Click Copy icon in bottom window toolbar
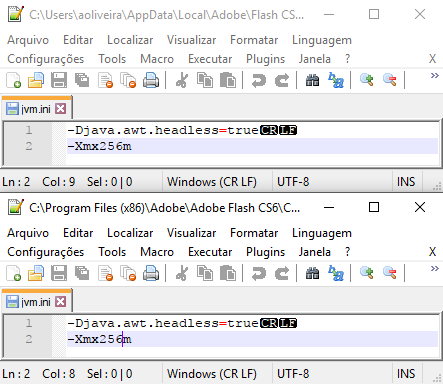443x384 pixels. click(x=205, y=273)
